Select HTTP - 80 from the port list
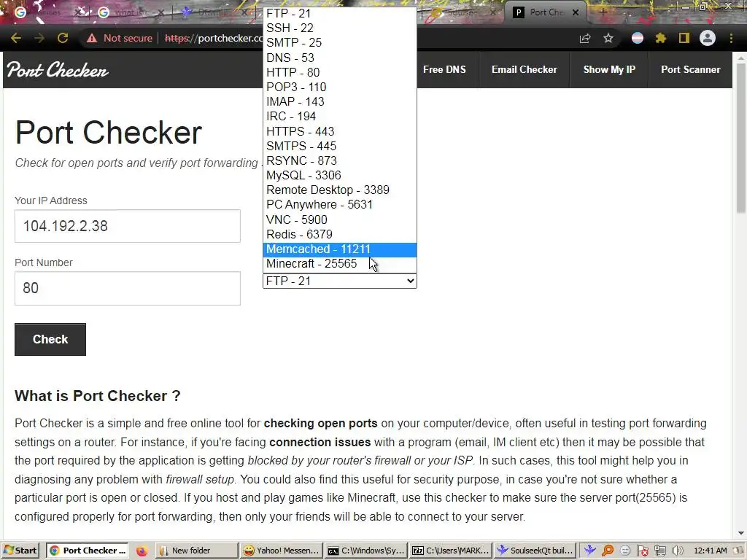This screenshot has width=747, height=560. (x=340, y=72)
